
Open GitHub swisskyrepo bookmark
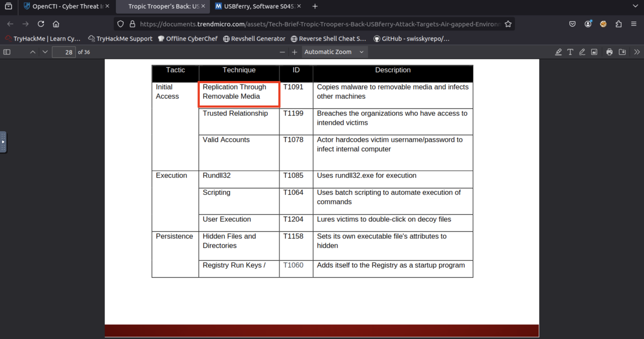412,38
